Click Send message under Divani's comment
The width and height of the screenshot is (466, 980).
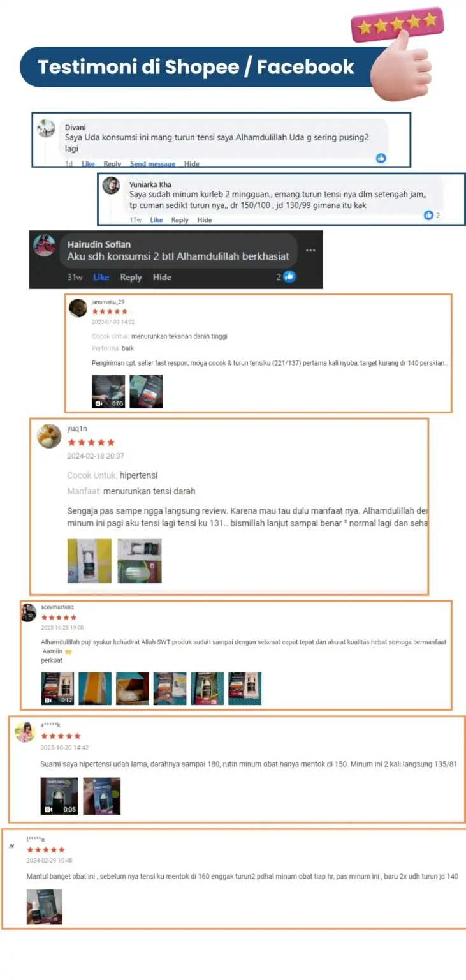(x=152, y=164)
